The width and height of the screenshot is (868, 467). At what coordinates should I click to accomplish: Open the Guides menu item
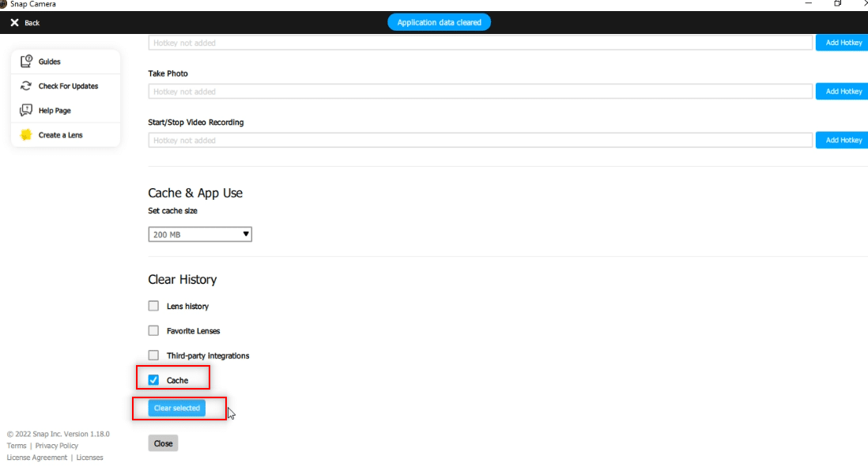[x=66, y=62]
